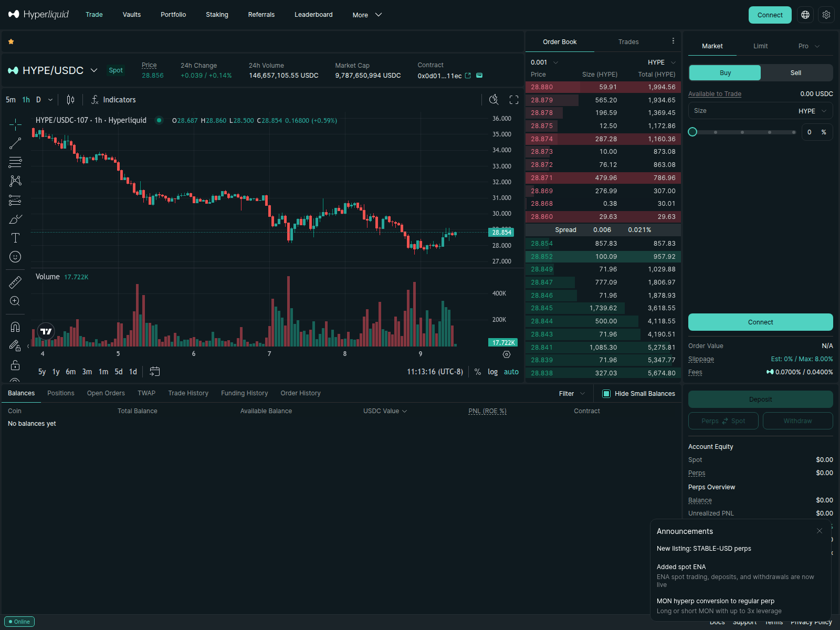
Task: Open order book three-dot options menu
Action: click(673, 41)
